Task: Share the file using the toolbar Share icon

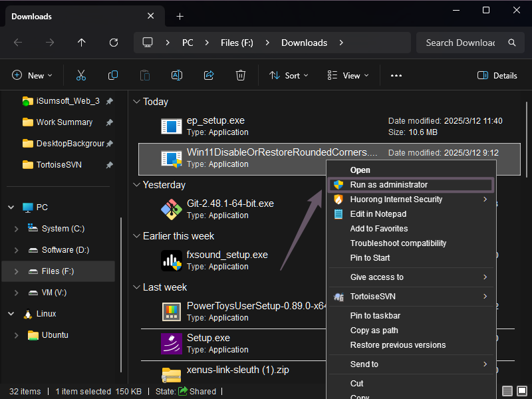Action: tap(209, 75)
